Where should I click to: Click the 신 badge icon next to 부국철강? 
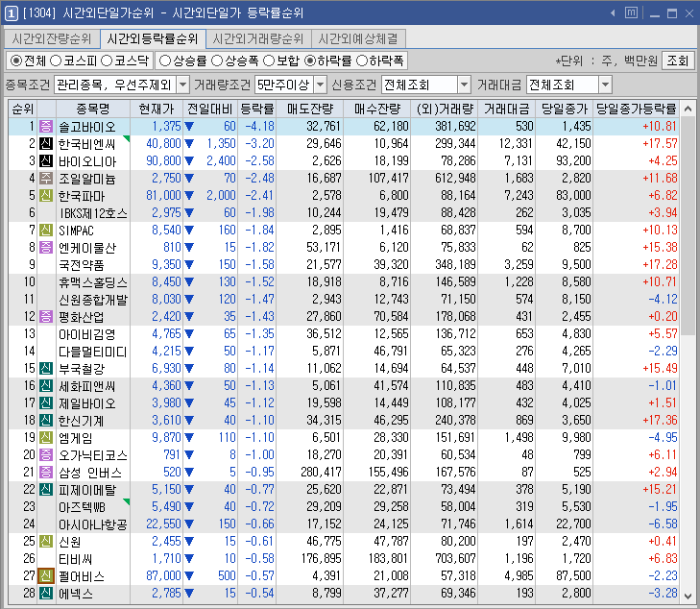click(46, 368)
